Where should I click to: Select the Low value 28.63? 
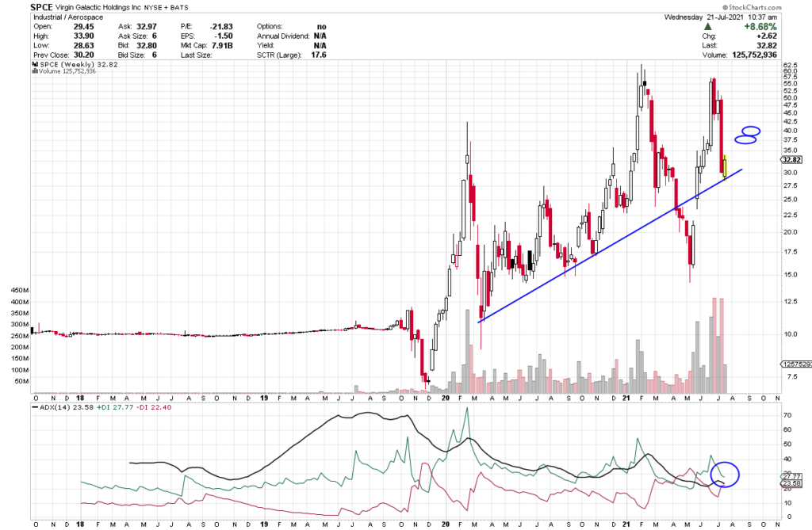pos(83,45)
